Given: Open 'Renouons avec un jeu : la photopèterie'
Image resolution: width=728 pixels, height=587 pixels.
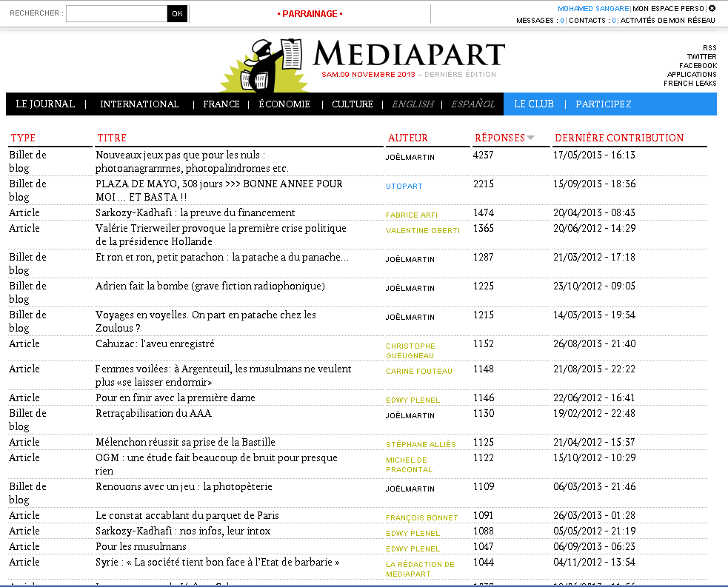Looking at the screenshot, I should 184,487.
